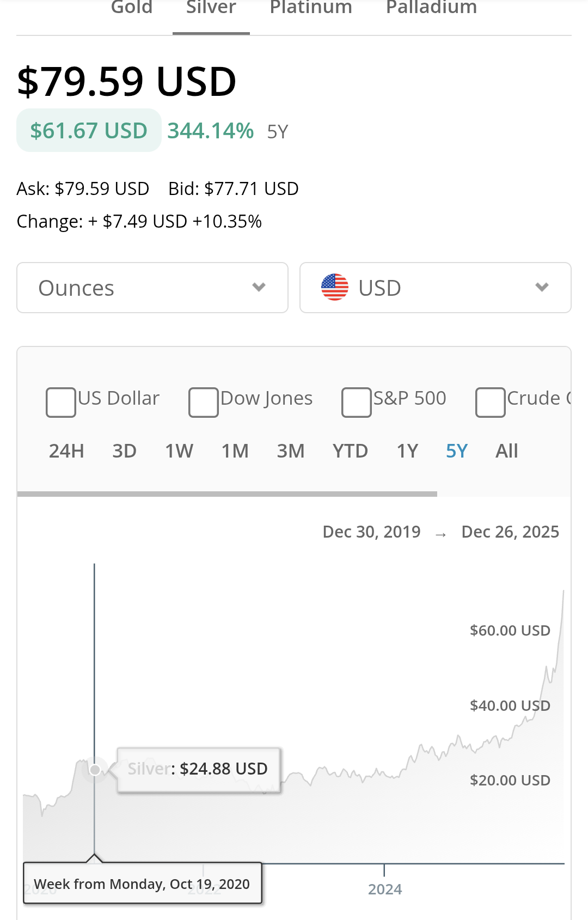The height and width of the screenshot is (920, 588).
Task: Tick the Crude Oil comparison checkbox
Action: 491,403
